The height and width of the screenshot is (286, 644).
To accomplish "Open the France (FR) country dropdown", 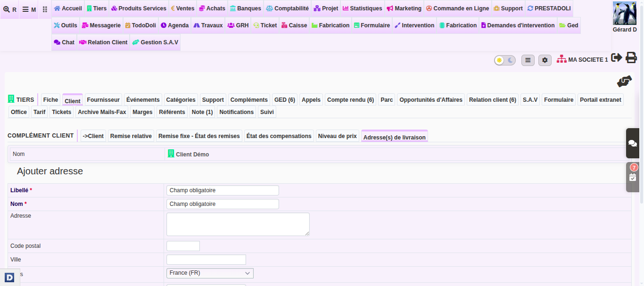I will (x=210, y=273).
